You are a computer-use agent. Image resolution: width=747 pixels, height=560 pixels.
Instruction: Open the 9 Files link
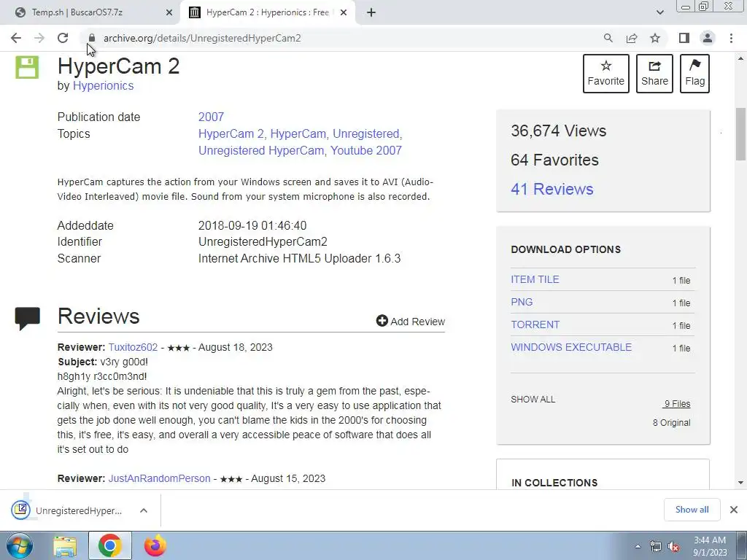click(677, 404)
